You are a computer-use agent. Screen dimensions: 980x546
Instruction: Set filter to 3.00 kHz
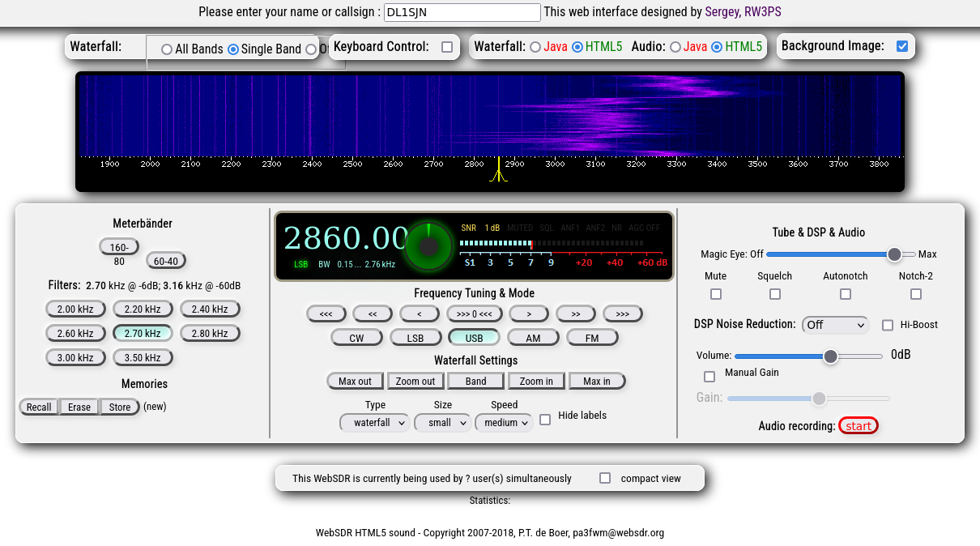75,357
